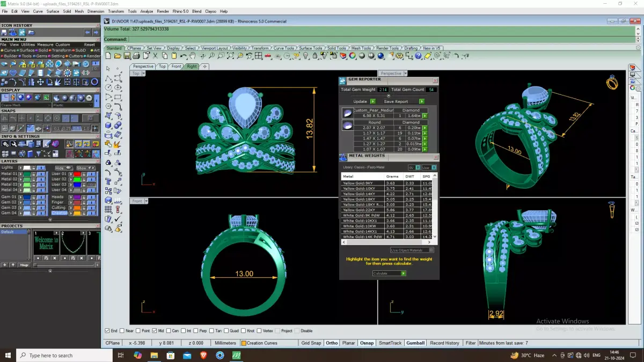Click the Print icon in Standard toolbar
Viewport: 644px width, 362px height.
136,55
